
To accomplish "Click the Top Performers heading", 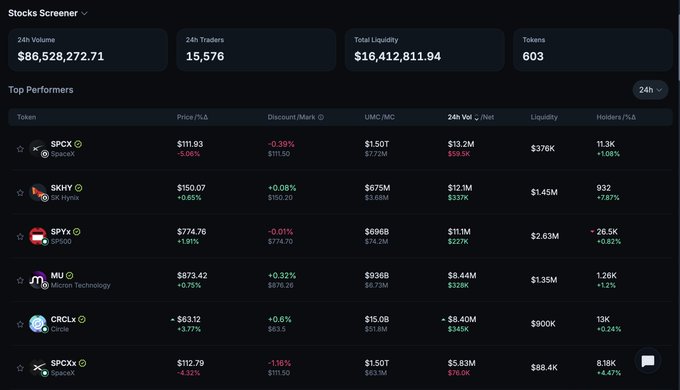I will [x=41, y=90].
